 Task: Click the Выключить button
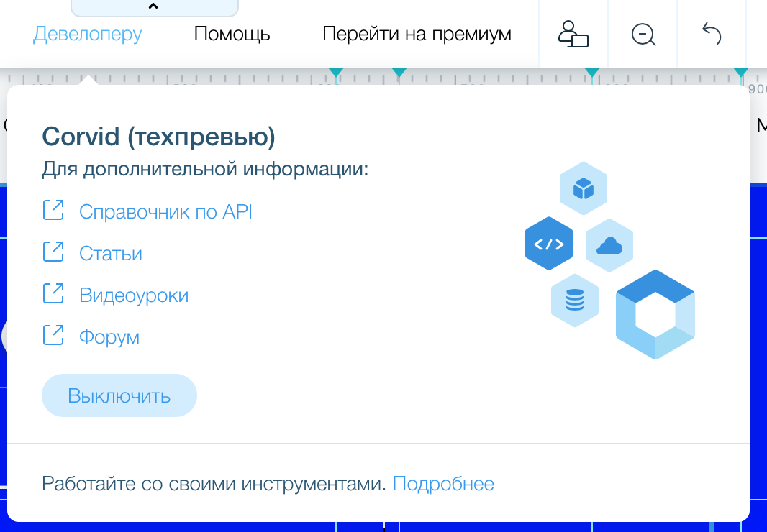click(119, 395)
